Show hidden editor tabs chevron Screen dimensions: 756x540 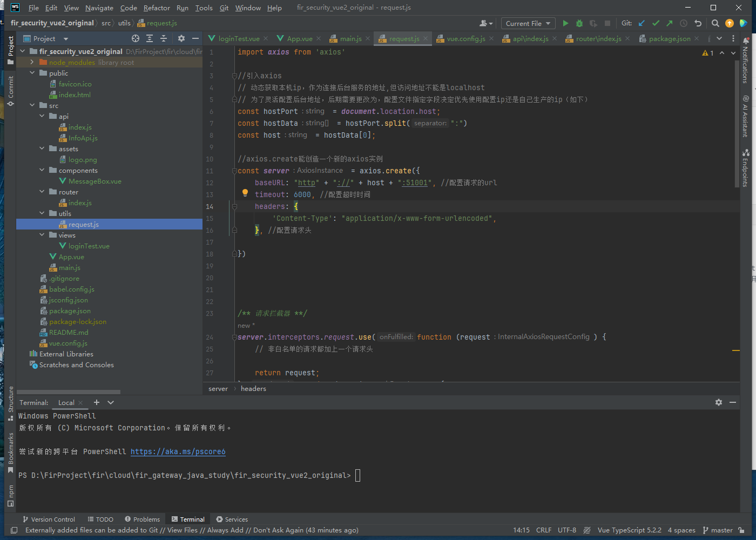tap(719, 38)
